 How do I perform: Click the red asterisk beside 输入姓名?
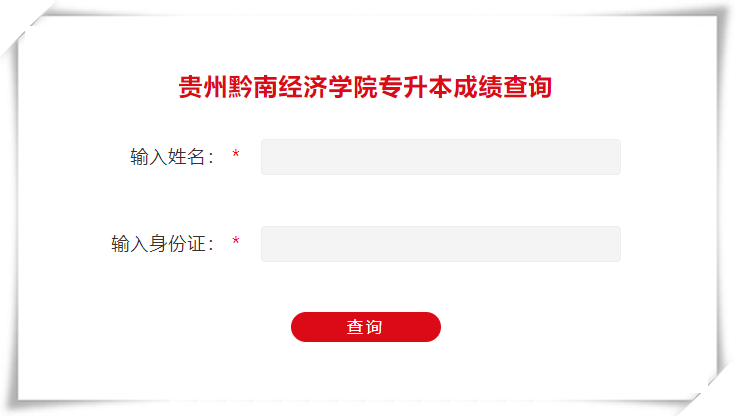pyautogui.click(x=236, y=157)
